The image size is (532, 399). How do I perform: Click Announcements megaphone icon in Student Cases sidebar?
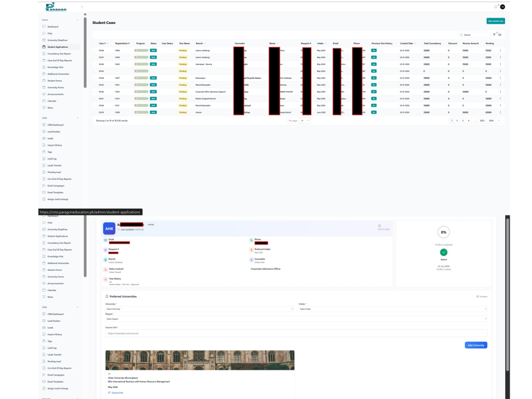click(44, 94)
